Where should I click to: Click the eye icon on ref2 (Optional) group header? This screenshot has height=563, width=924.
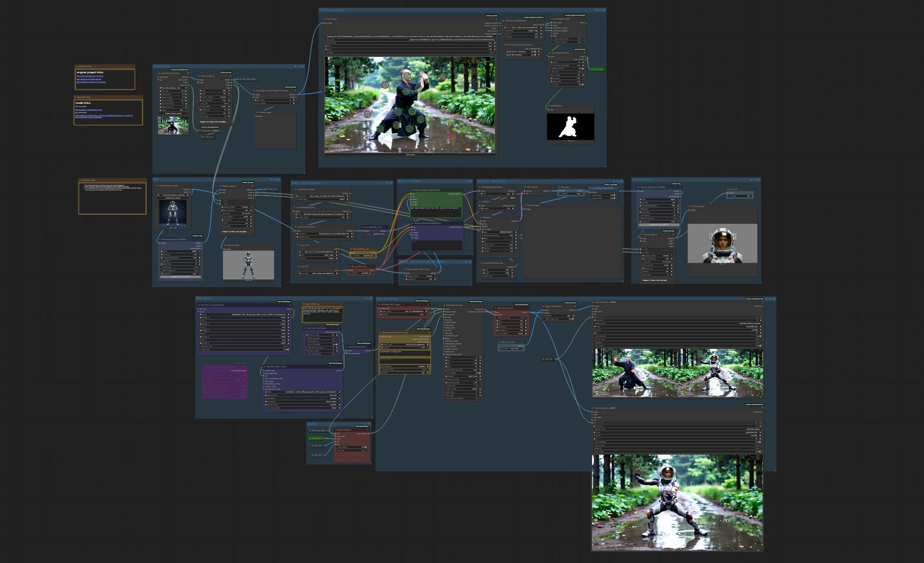[x=758, y=179]
